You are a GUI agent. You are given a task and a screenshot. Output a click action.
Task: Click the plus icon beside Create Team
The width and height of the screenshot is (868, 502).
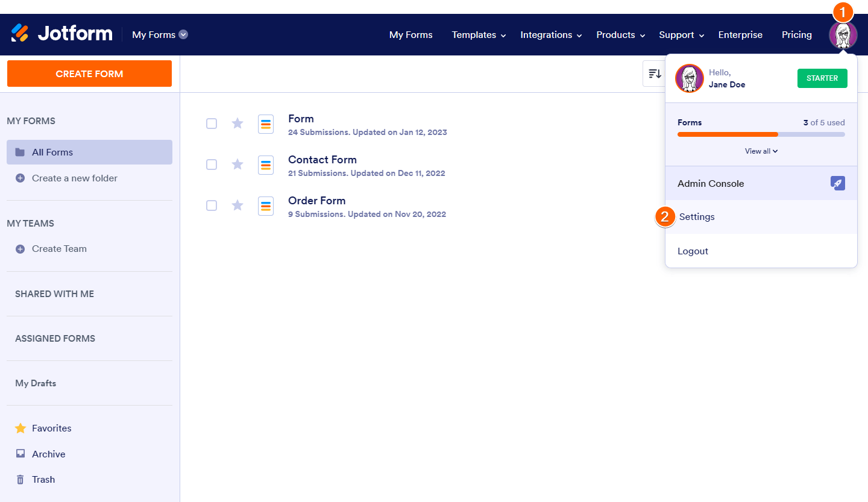(x=19, y=248)
